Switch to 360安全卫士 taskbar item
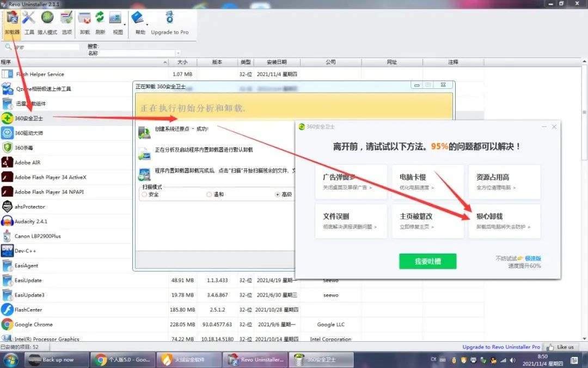The height and width of the screenshot is (368, 588). coord(321,360)
